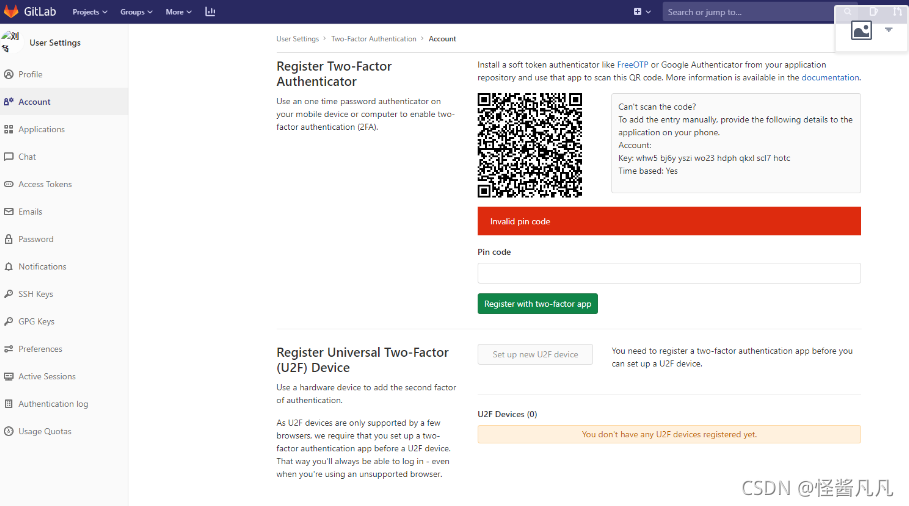Viewport: 909px width, 506px height.
Task: Click the Can't scan the code? text
Action: coord(657,107)
